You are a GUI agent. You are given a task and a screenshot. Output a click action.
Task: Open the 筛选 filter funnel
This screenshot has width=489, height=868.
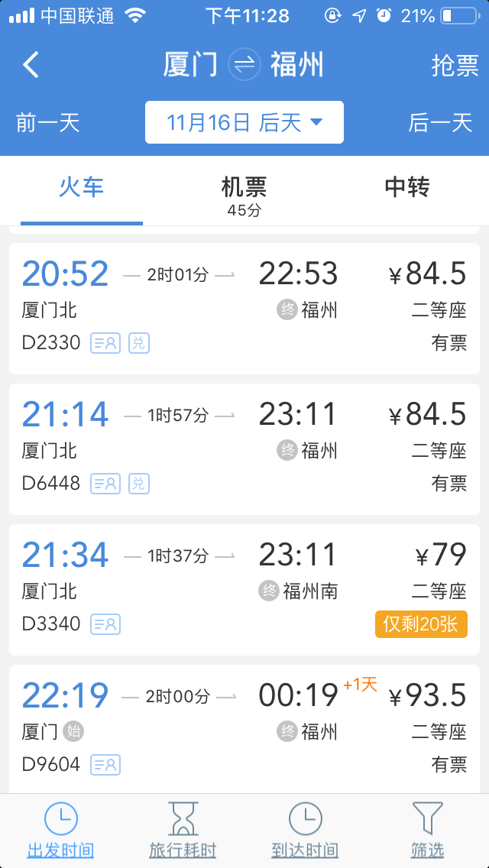tap(427, 819)
